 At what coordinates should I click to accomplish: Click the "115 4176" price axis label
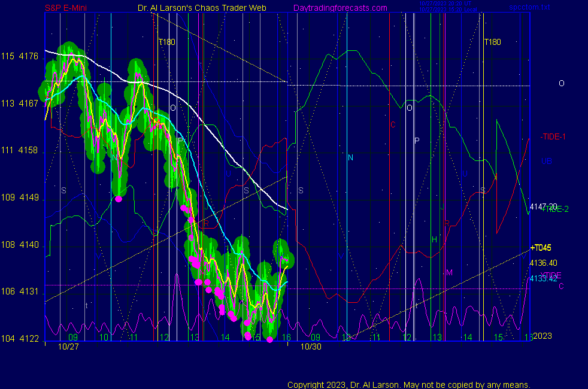(x=20, y=56)
